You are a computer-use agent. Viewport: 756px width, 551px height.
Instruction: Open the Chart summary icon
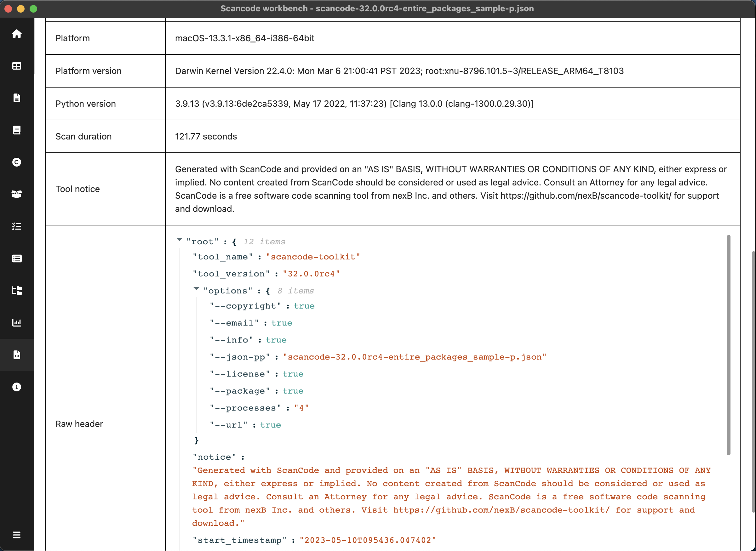click(17, 322)
